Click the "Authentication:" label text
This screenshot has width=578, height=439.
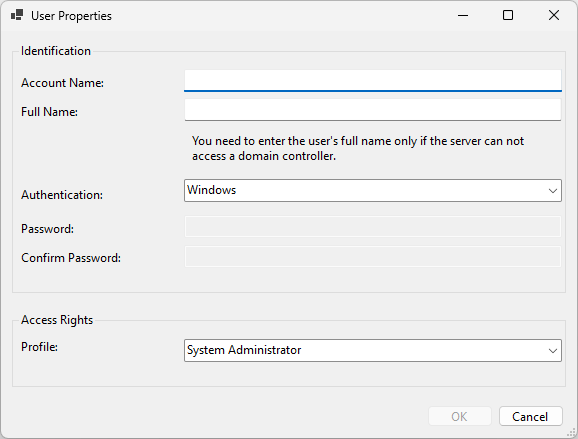[x=62, y=195]
